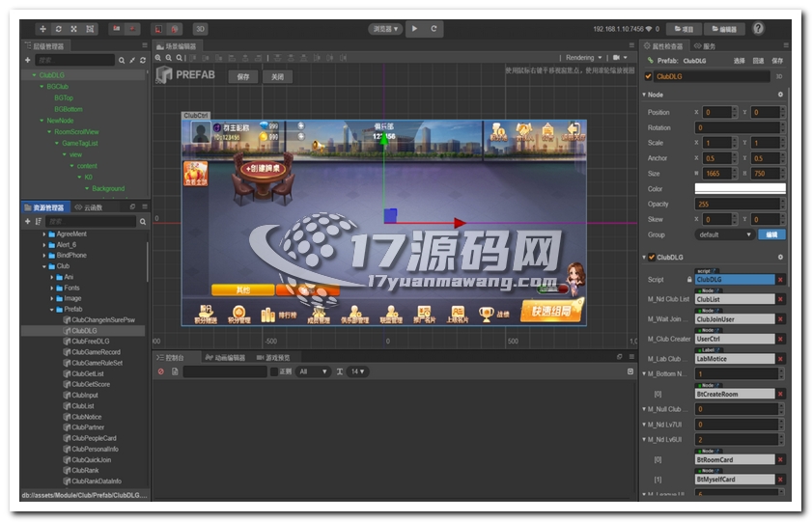Select ClubFreeDLG prefab in assets
This screenshot has height=522, width=812.
click(91, 342)
